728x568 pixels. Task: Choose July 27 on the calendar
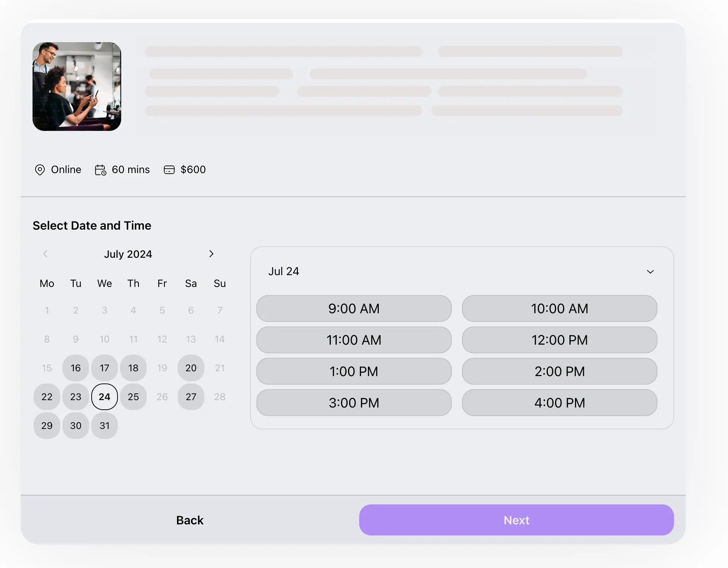191,397
